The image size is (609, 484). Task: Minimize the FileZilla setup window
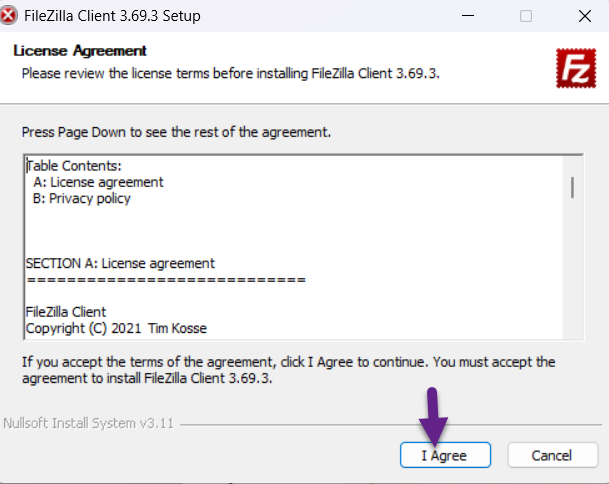point(468,16)
